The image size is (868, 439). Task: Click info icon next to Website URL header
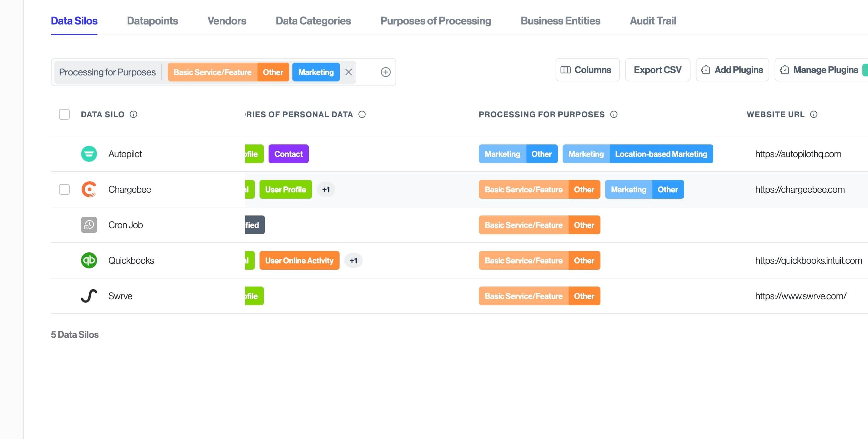pyautogui.click(x=813, y=114)
